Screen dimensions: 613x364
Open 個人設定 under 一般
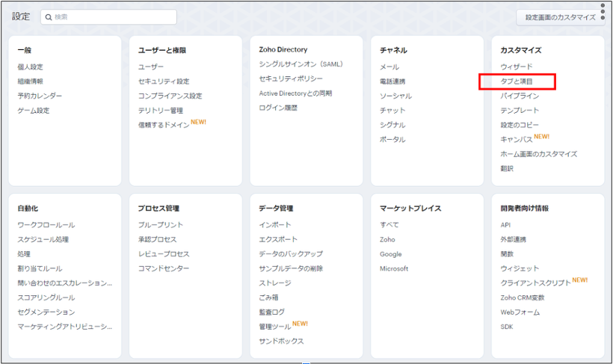click(x=31, y=67)
